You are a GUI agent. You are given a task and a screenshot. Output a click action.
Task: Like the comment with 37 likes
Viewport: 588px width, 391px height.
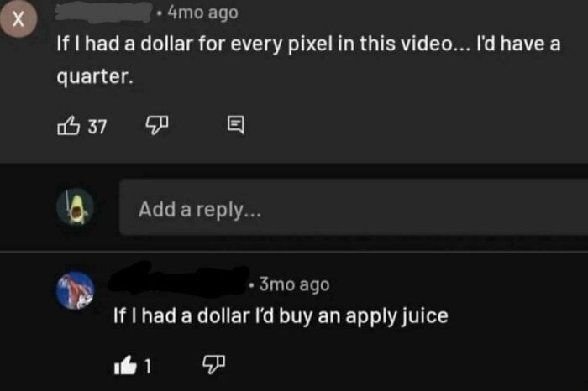(69, 126)
